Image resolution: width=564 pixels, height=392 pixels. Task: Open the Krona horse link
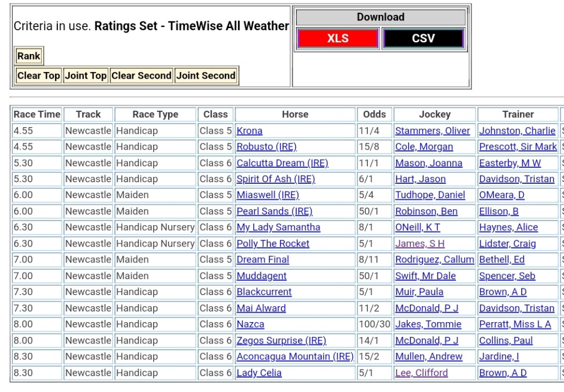tap(250, 131)
